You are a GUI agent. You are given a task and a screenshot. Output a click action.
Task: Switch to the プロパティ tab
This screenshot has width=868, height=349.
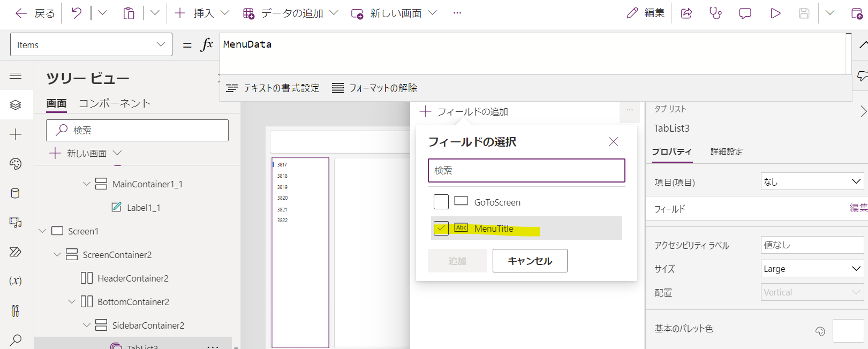(x=672, y=152)
